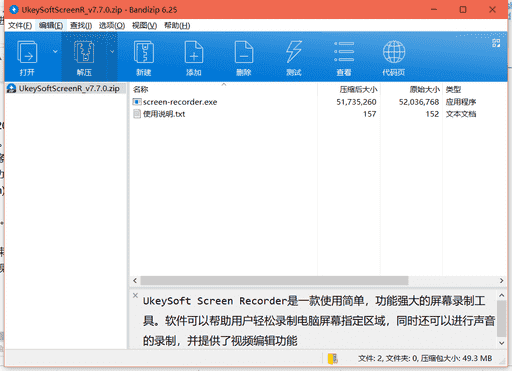
Task: Open the File (文件) menu
Action: [x=20, y=26]
